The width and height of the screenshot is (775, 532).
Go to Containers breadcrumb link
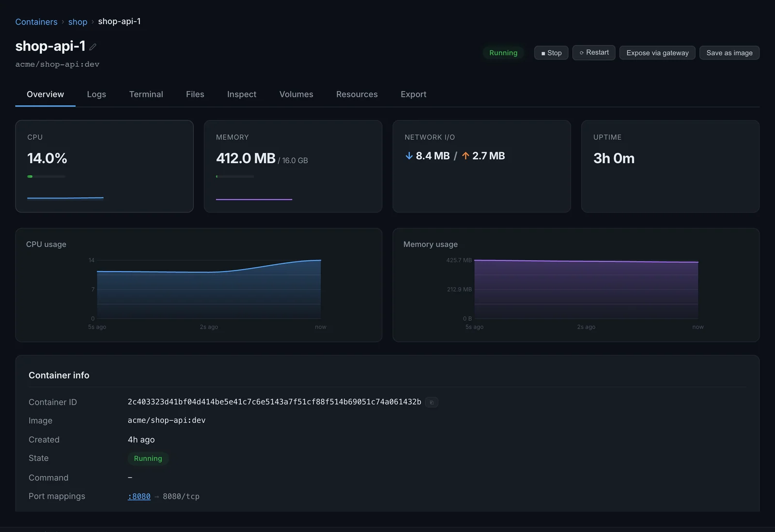[36, 22]
